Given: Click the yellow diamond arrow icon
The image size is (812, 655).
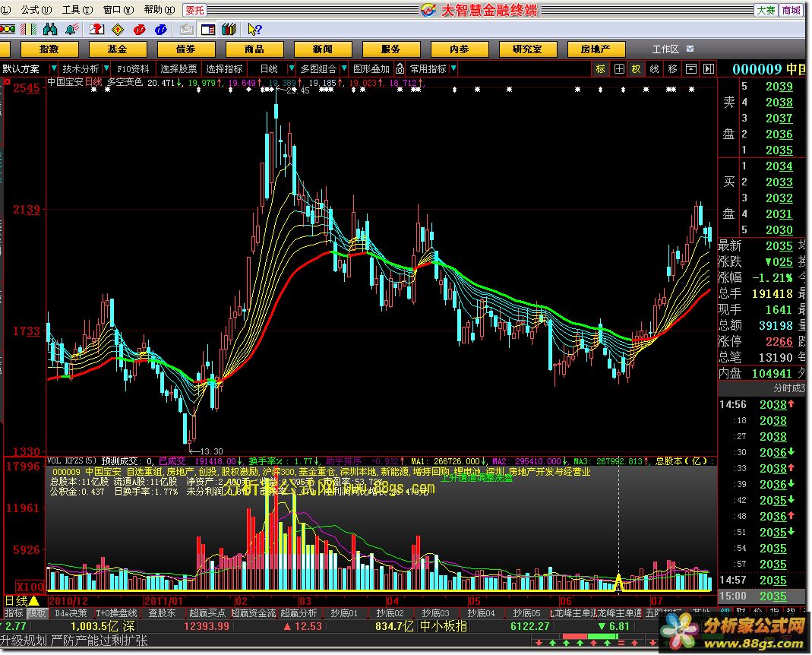Looking at the screenshot, I should 118,30.
